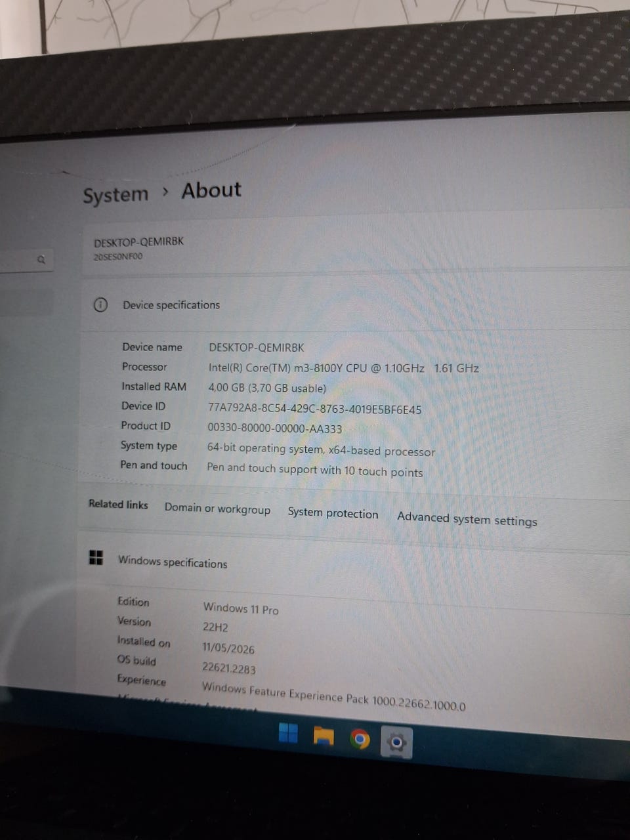This screenshot has height=840, width=630.
Task: Click the Windows specifications logo icon
Action: point(96,558)
